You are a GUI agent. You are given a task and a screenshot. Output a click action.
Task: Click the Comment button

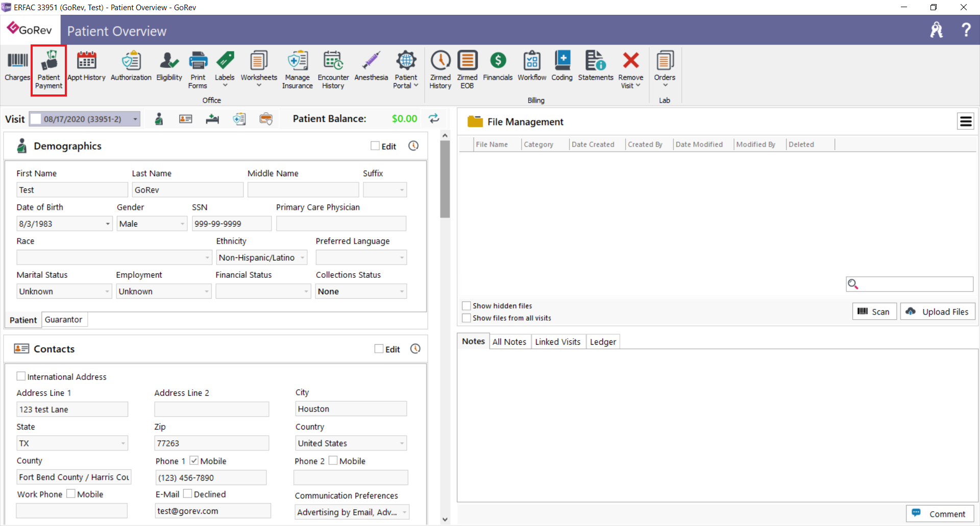tap(940, 514)
